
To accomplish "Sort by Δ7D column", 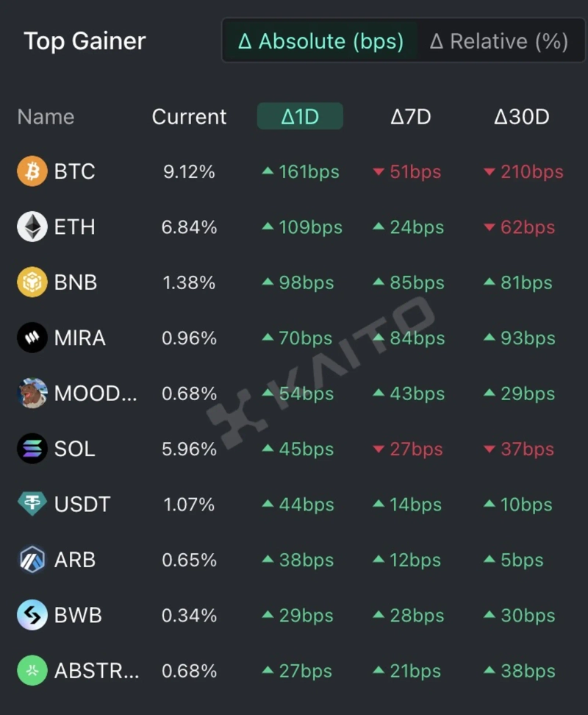I will (x=410, y=117).
